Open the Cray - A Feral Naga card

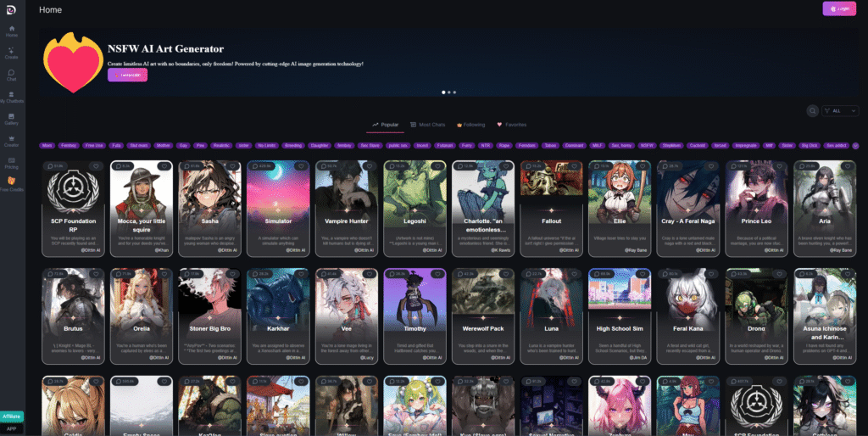pos(687,209)
